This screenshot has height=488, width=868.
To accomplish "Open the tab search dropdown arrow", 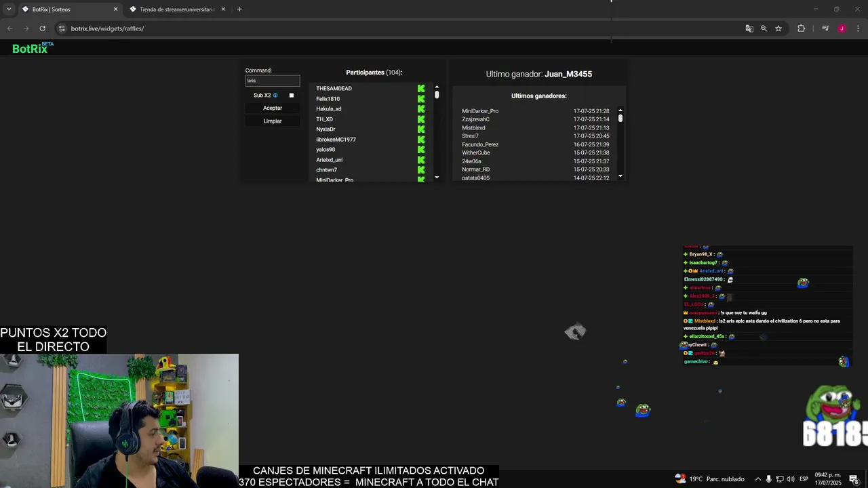I will 9,9.
